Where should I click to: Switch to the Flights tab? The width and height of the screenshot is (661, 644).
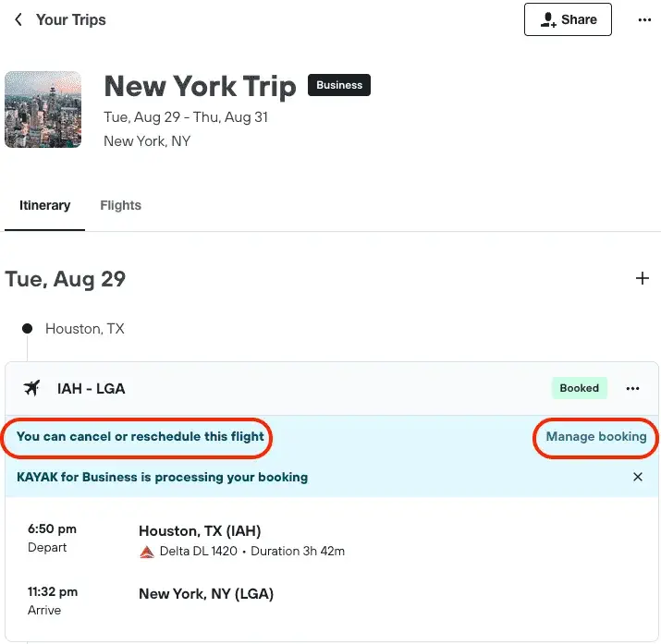click(120, 205)
